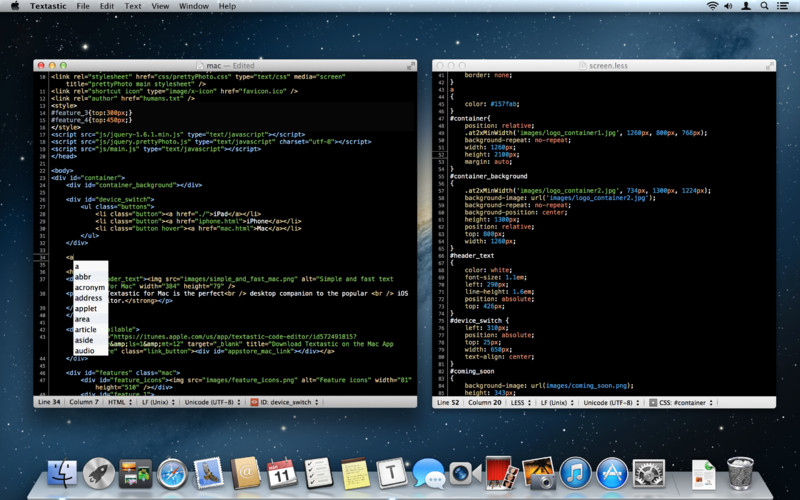Choose 'applet' from autocomplete list

tap(91, 308)
